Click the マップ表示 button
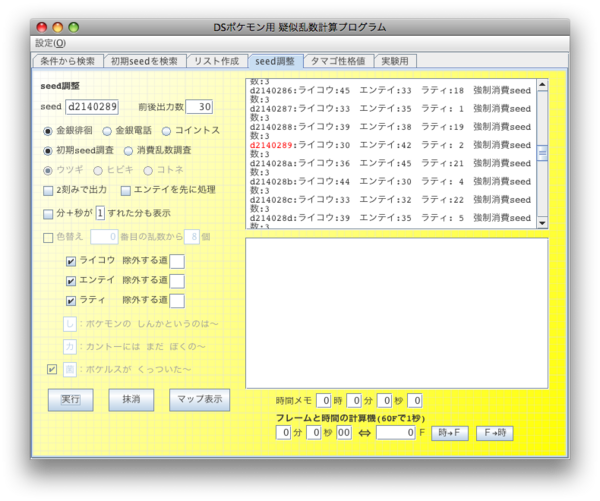 (199, 400)
